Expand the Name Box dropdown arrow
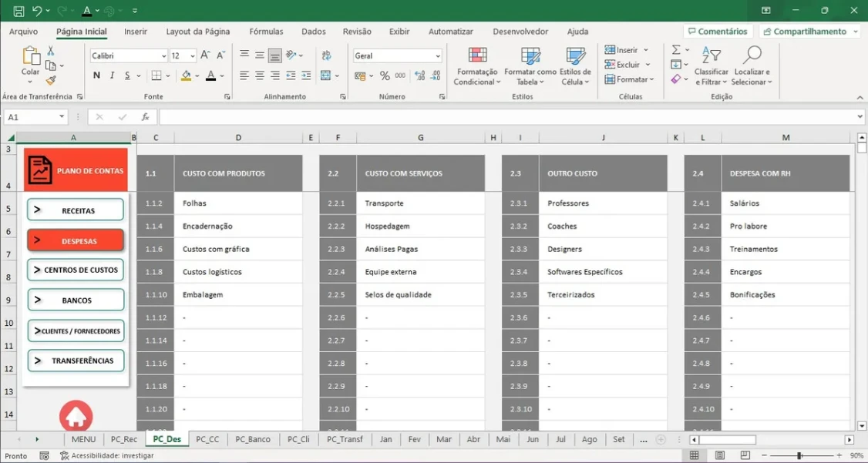 tap(62, 117)
